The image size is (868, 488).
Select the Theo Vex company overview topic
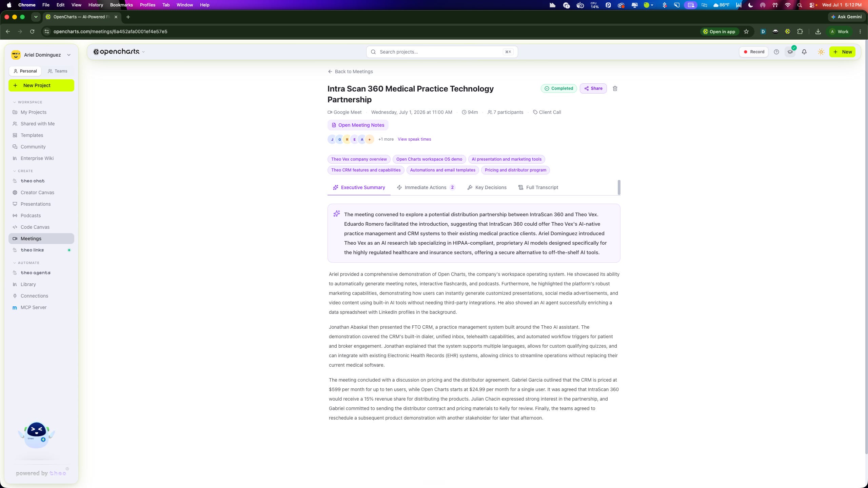[x=359, y=159]
